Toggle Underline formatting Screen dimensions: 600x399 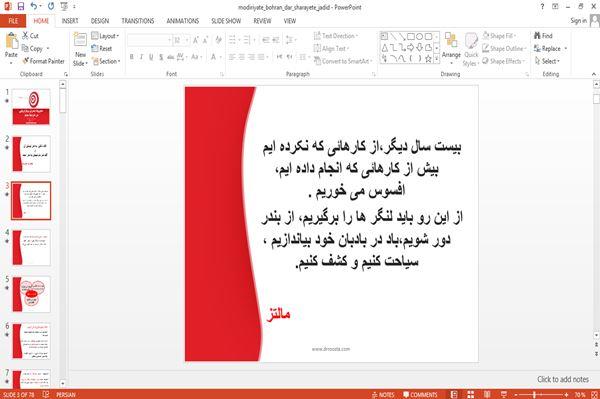(x=151, y=57)
